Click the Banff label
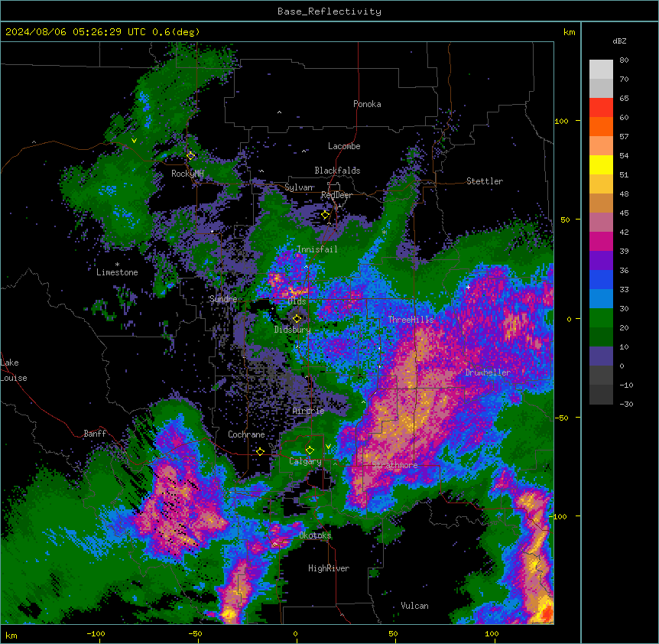This screenshot has width=659, height=644. [95, 434]
